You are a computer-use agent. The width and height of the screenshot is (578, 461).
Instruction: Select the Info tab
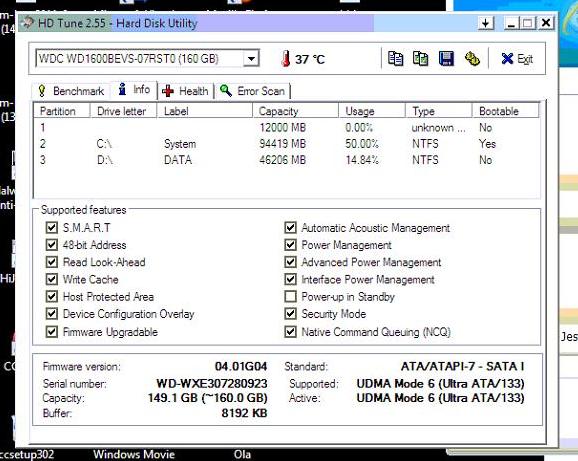pyautogui.click(x=134, y=90)
